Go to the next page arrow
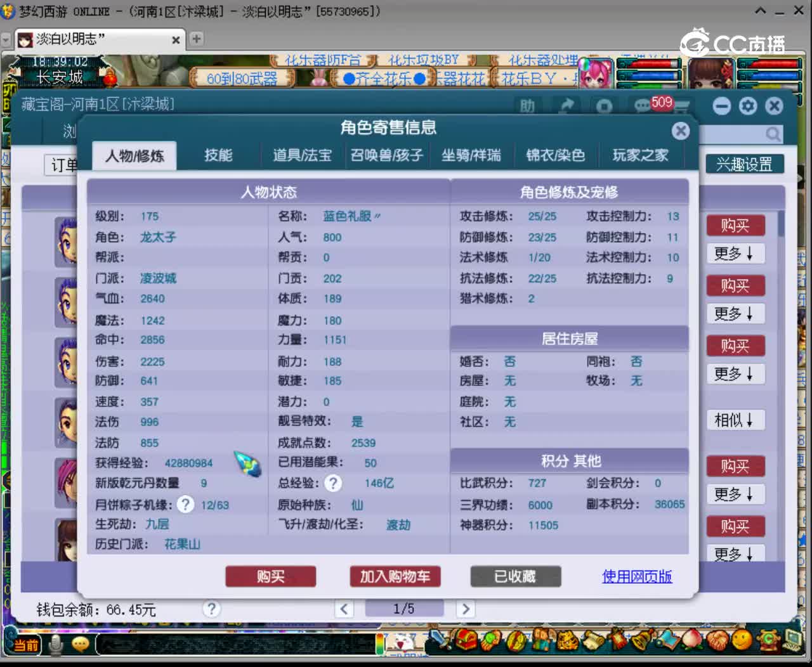 point(465,609)
